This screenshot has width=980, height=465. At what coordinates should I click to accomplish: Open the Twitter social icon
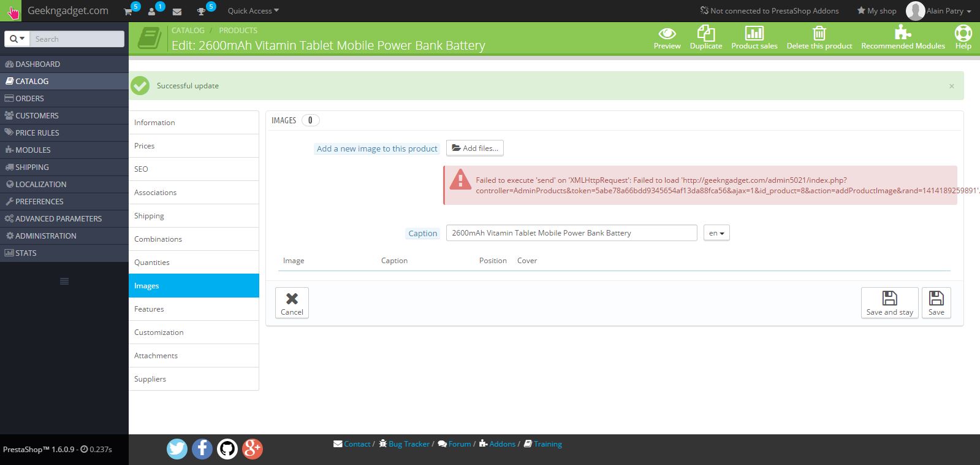[177, 449]
